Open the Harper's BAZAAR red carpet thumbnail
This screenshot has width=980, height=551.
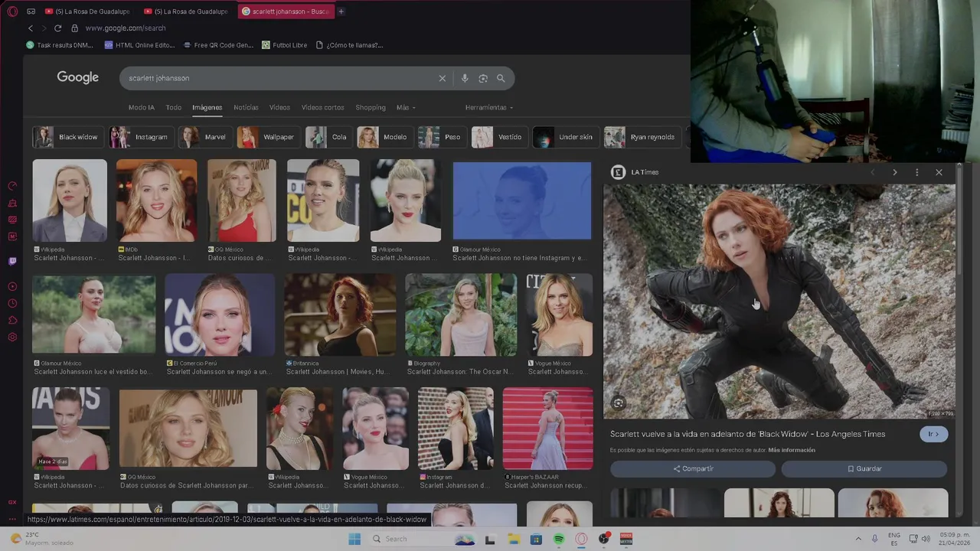(x=547, y=428)
